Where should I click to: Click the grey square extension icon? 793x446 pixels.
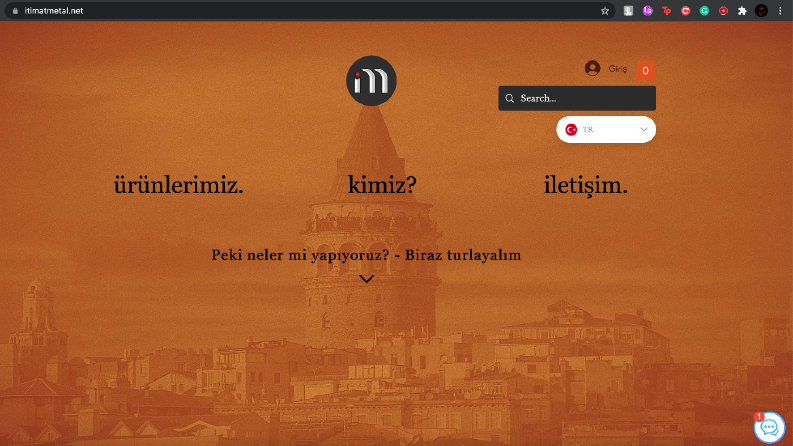click(628, 11)
